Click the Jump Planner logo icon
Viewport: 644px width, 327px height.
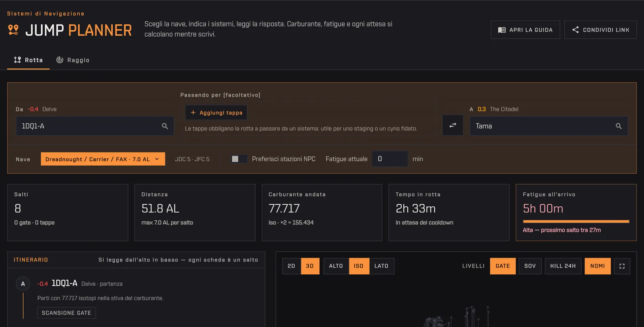tap(13, 30)
